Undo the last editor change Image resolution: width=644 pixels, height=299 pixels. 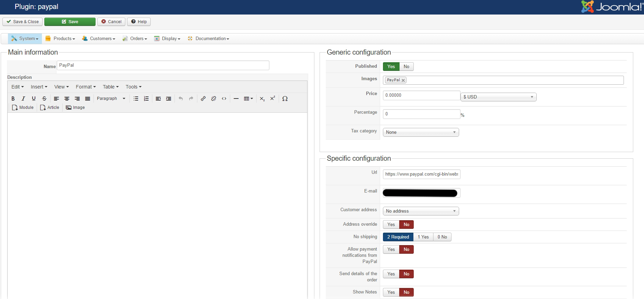pyautogui.click(x=181, y=99)
